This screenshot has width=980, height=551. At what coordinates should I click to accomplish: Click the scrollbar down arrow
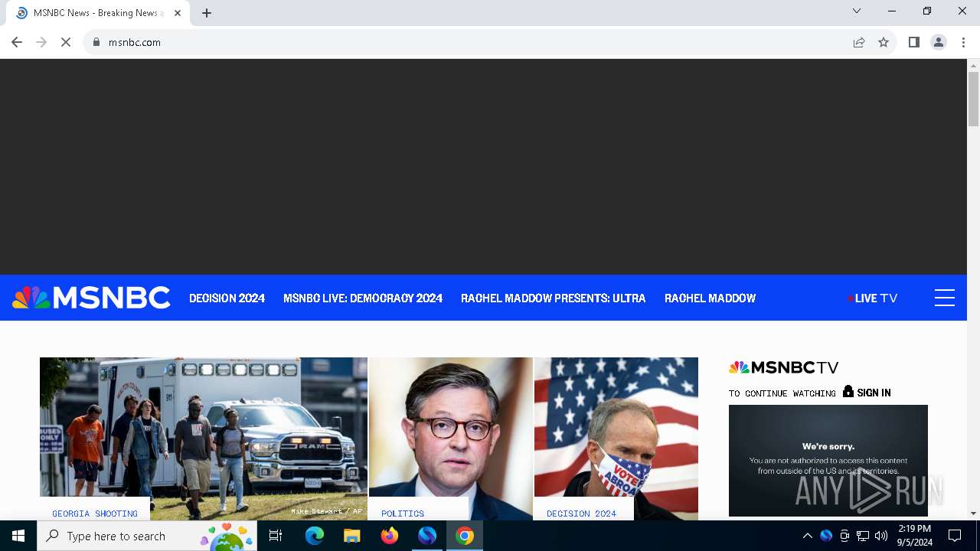(x=974, y=514)
